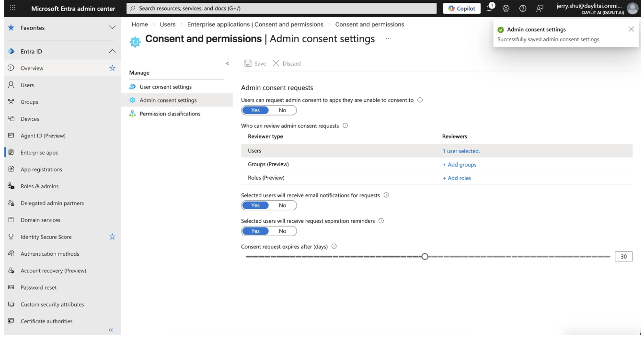
Task: Click + Add groups link
Action: coord(460,165)
